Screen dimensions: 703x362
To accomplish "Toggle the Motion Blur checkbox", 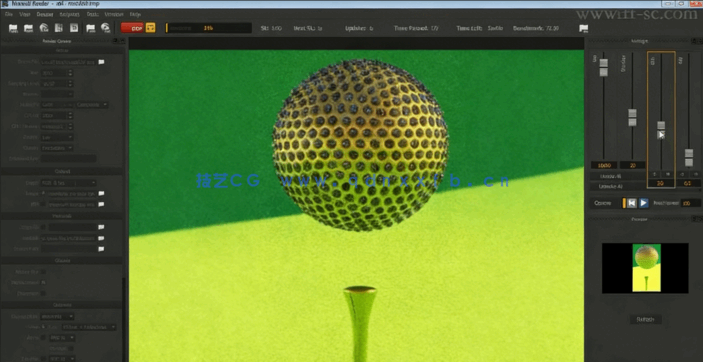I will [x=43, y=272].
